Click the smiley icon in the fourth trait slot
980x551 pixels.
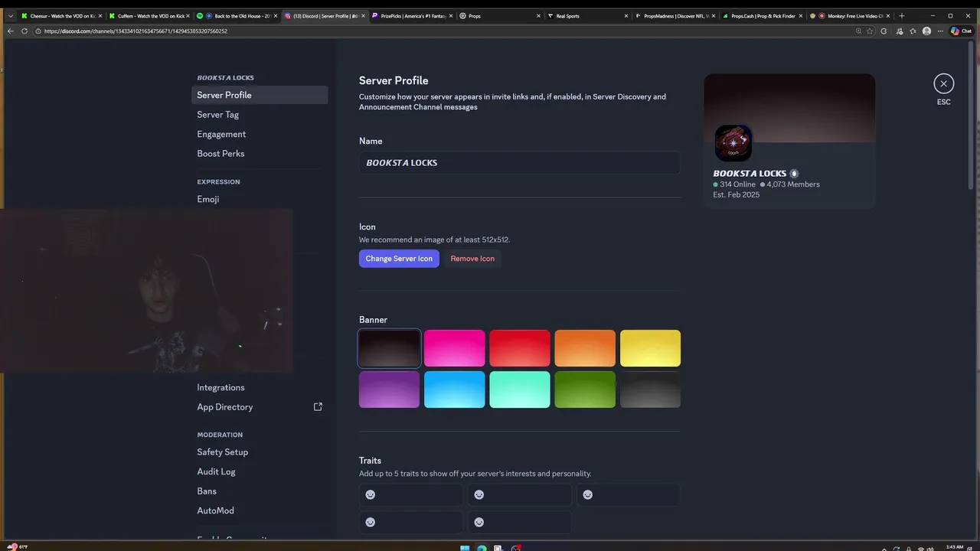pos(371,523)
